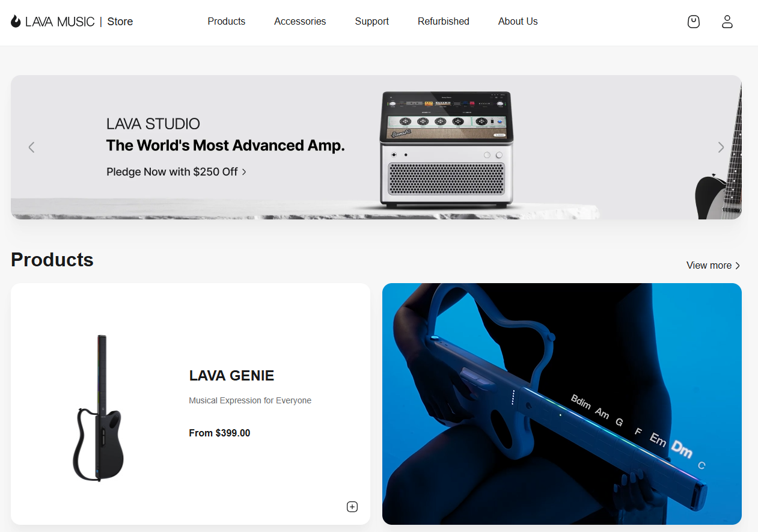Click the blue guitar chord promo image
This screenshot has width=758, height=532.
[x=562, y=404]
